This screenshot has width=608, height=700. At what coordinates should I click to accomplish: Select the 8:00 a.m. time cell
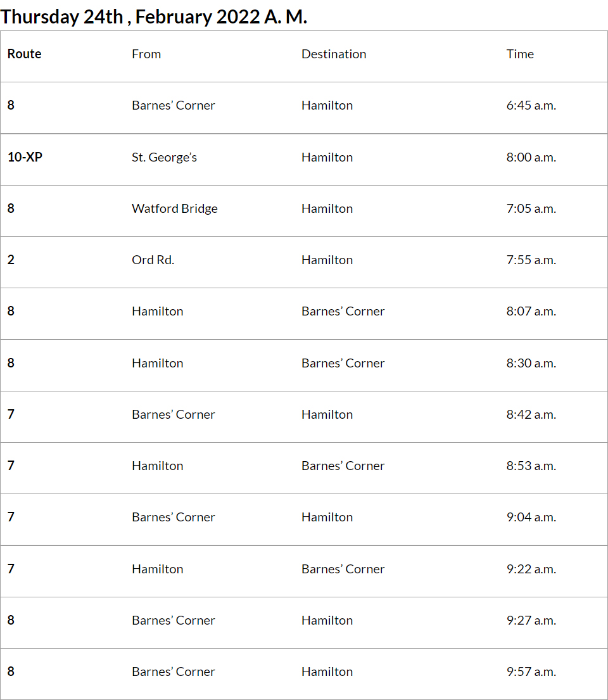(531, 157)
